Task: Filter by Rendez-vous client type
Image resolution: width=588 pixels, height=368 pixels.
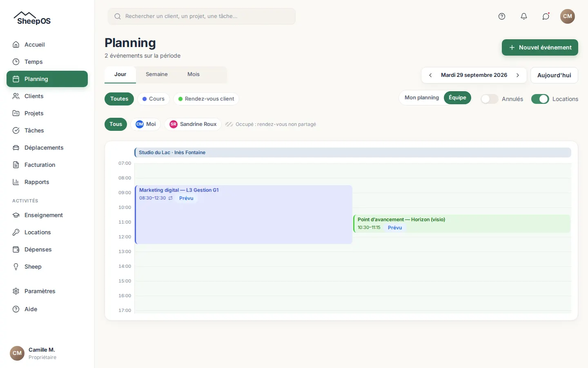Action: coord(206,99)
